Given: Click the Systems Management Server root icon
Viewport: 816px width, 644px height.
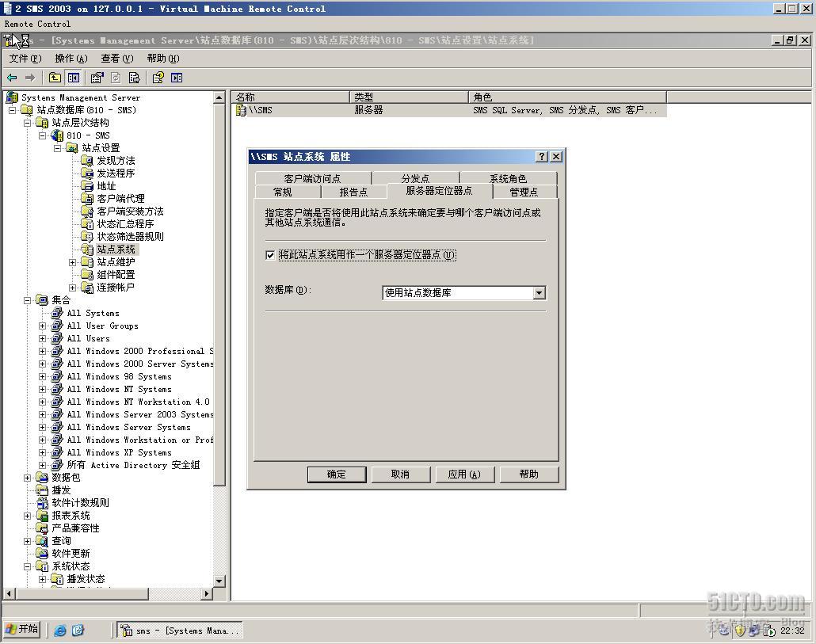Looking at the screenshot, I should click(x=11, y=97).
